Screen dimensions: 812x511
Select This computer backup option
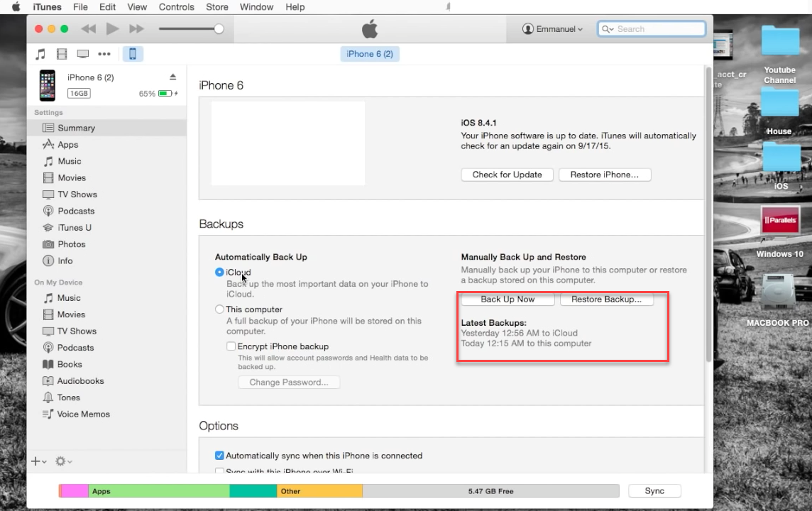point(219,309)
